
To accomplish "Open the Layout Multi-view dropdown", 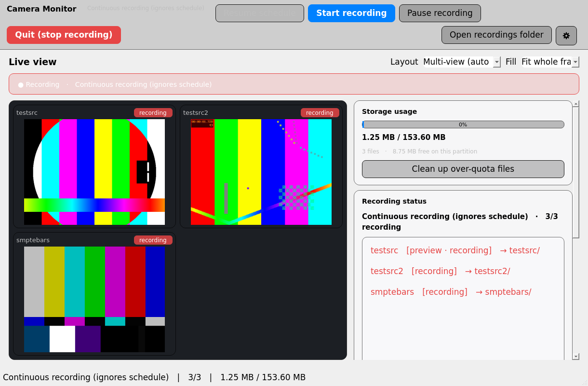I will [461, 62].
